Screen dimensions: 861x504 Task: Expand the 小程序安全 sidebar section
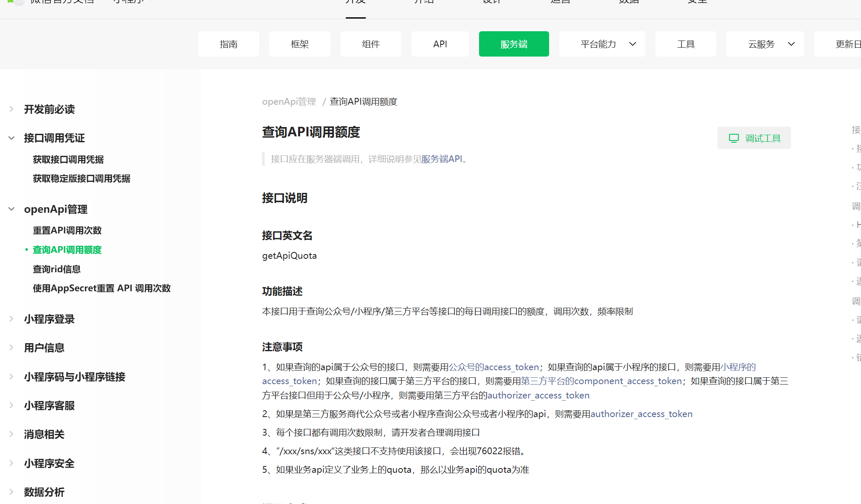(11, 463)
